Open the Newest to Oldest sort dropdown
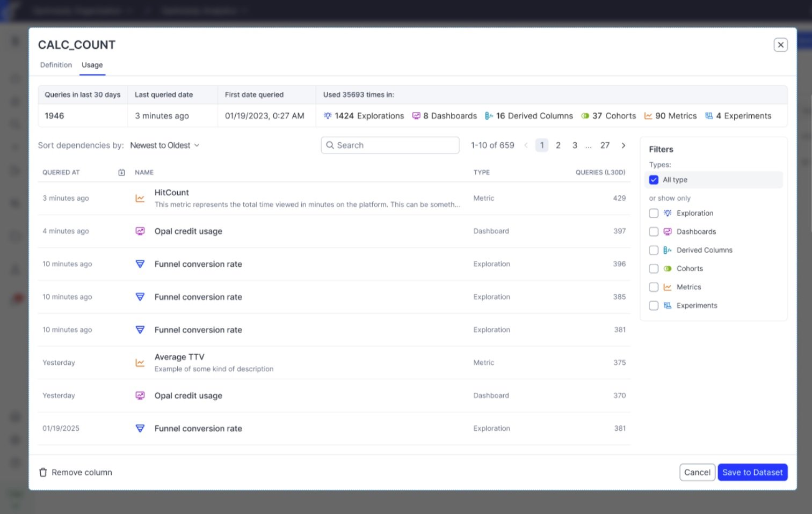 (x=164, y=145)
